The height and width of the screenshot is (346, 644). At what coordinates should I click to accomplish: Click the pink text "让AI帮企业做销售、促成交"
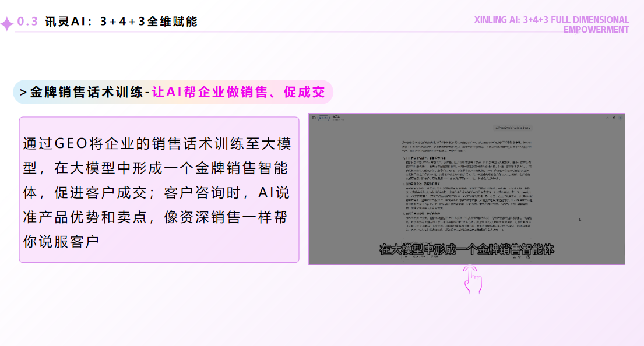[238, 92]
